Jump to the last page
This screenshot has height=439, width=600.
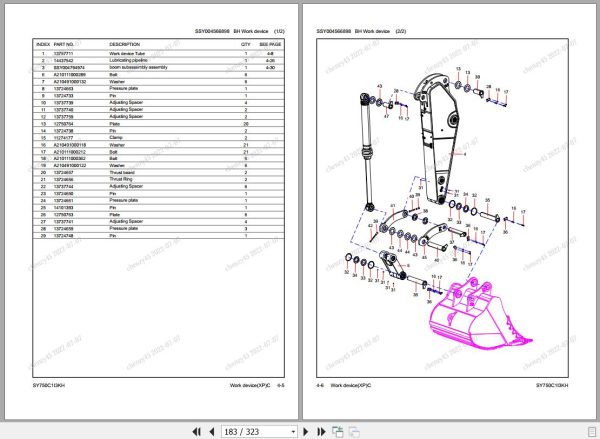(x=321, y=432)
